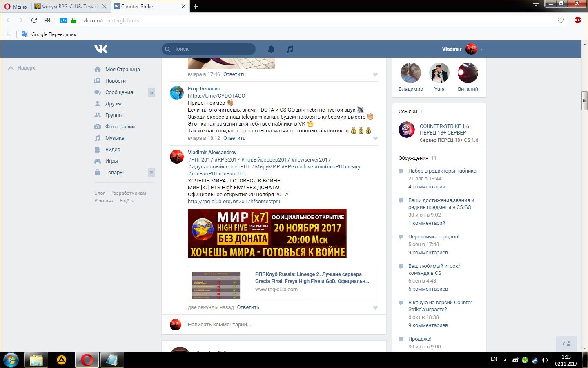Bookmark page with the heart icon
Screen dimensions: 588x368
[x=561, y=20]
